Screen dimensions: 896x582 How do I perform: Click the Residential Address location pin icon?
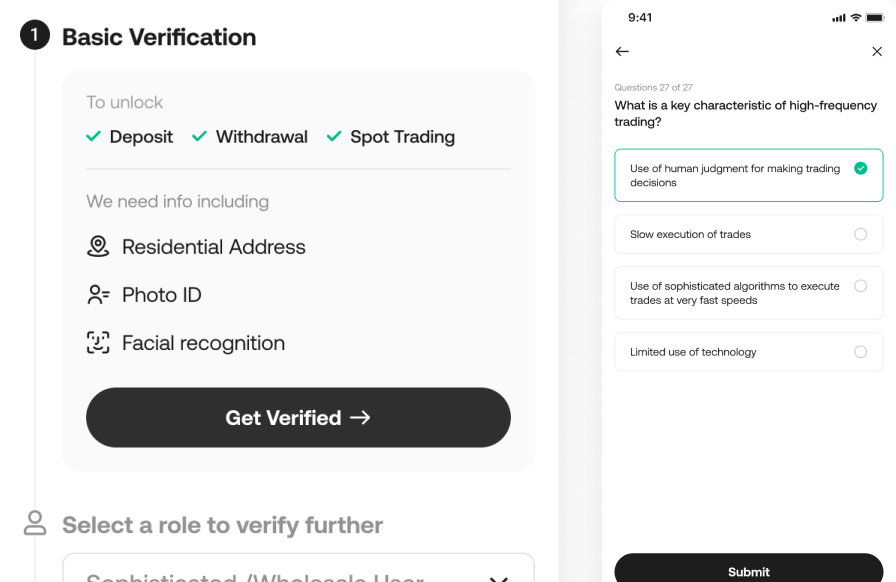(98, 247)
